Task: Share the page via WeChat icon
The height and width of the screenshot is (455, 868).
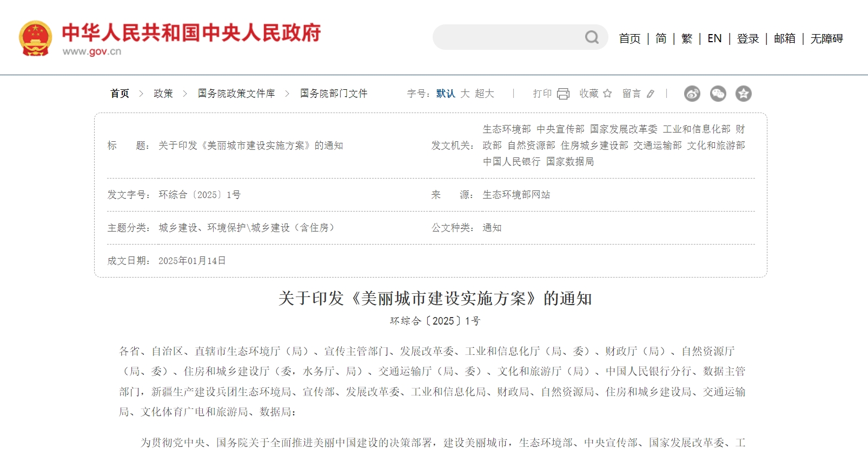Action: coord(718,94)
